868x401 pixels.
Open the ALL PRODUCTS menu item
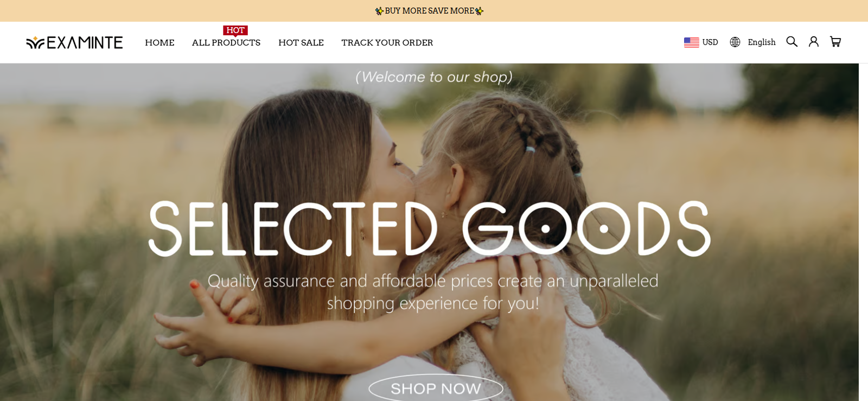pos(226,42)
